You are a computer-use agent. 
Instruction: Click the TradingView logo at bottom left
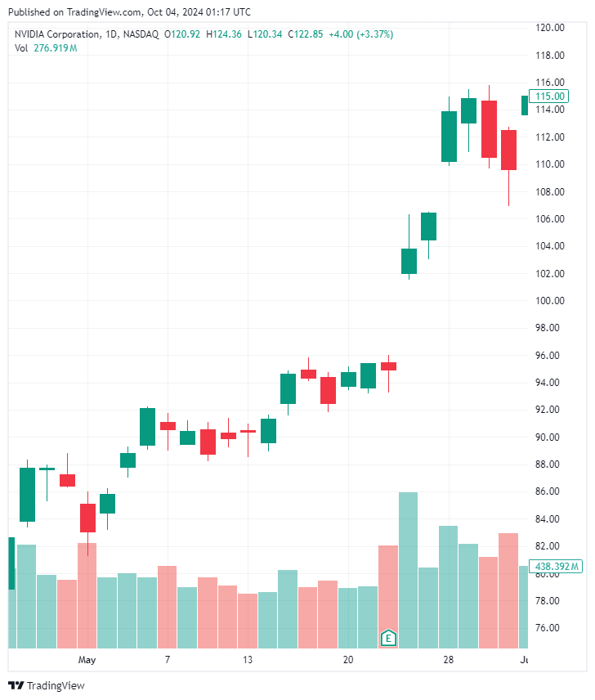pyautogui.click(x=46, y=685)
